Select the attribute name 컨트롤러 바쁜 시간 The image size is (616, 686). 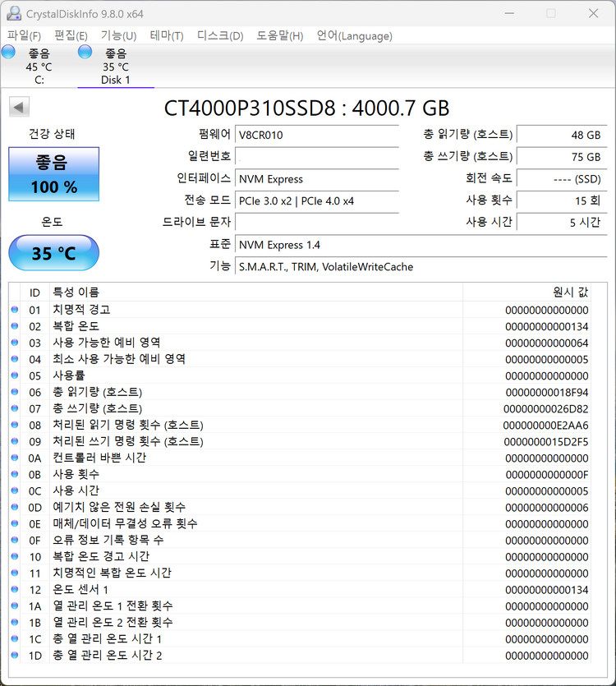click(x=99, y=458)
